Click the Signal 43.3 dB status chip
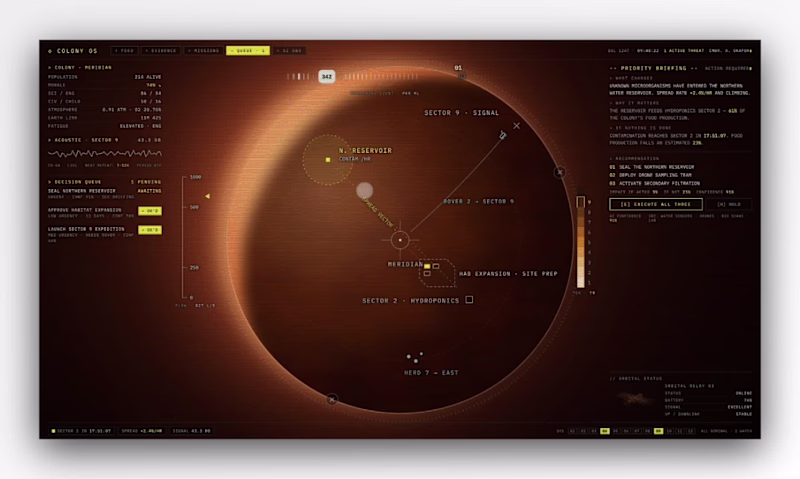The width and height of the screenshot is (800, 479). pyautogui.click(x=191, y=431)
